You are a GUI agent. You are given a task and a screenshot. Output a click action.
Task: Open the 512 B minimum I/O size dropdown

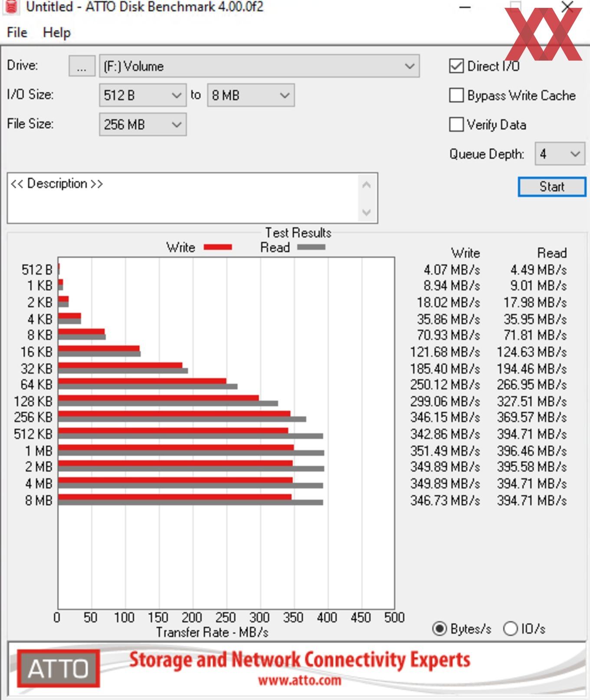[143, 95]
